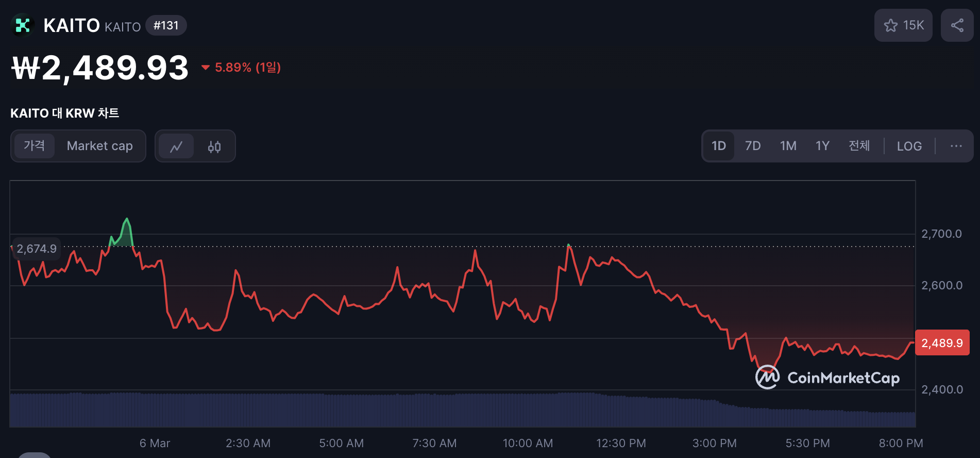Click the 5:00 AM x-axis label

(x=341, y=443)
